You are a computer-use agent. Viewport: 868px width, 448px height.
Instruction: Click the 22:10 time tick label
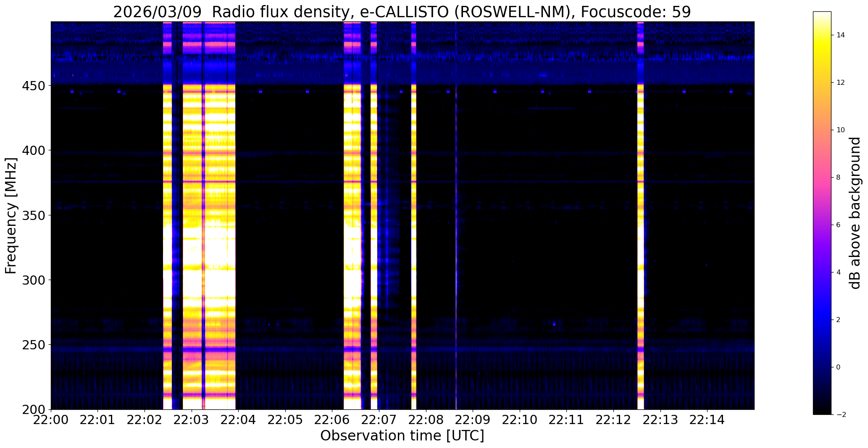(x=520, y=419)
